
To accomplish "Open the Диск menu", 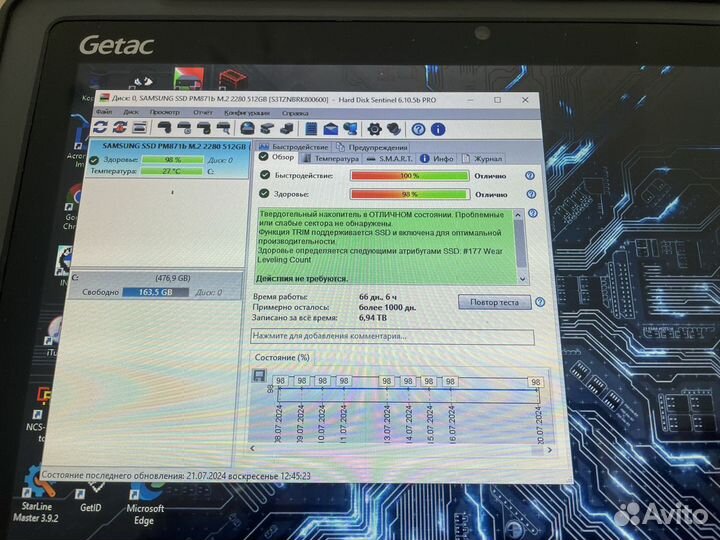I will (131, 112).
